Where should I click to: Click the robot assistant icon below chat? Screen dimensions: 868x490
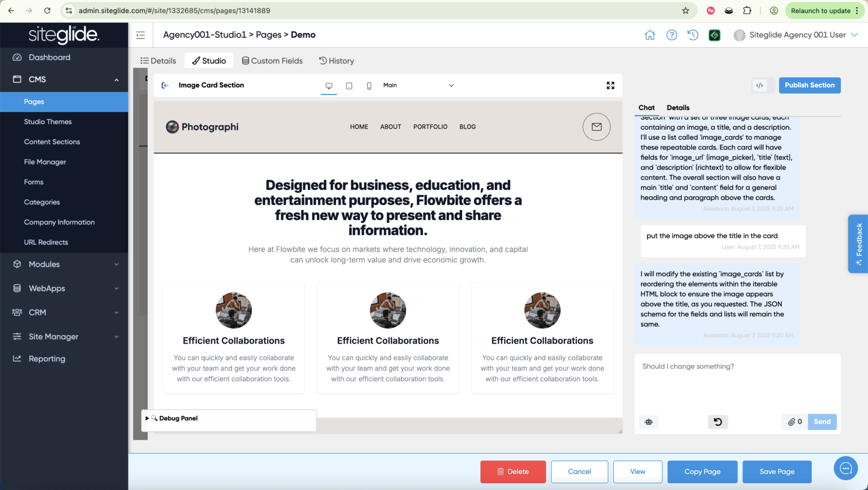(649, 422)
